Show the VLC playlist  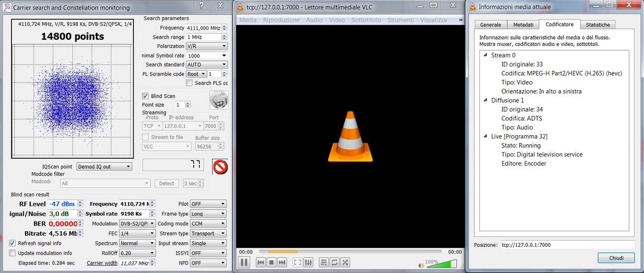point(324,262)
